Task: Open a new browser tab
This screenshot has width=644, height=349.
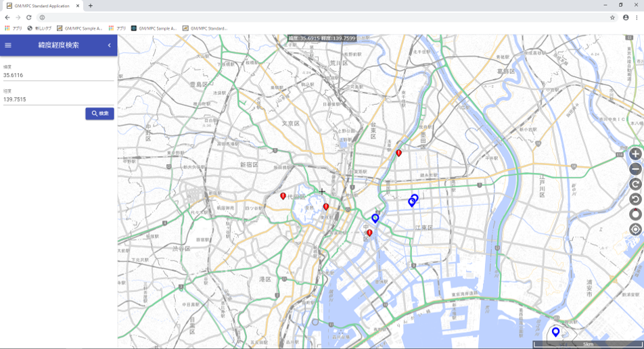Action: coord(91,5)
